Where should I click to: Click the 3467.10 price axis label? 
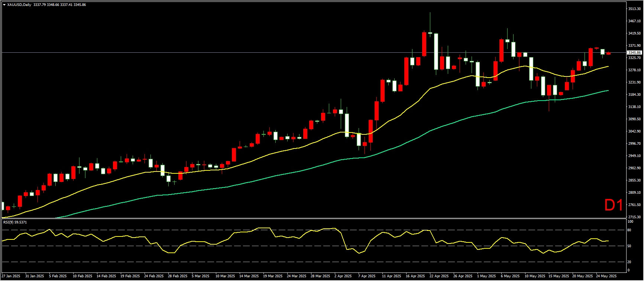[634, 21]
